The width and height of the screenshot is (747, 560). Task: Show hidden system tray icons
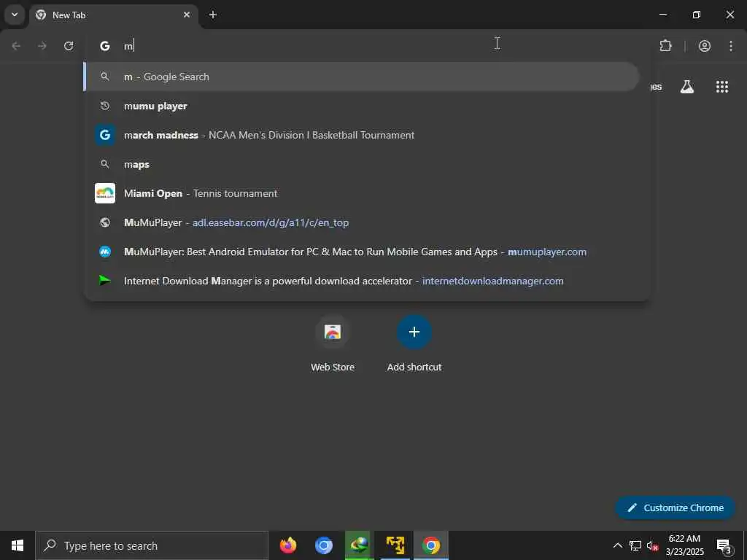tap(617, 545)
